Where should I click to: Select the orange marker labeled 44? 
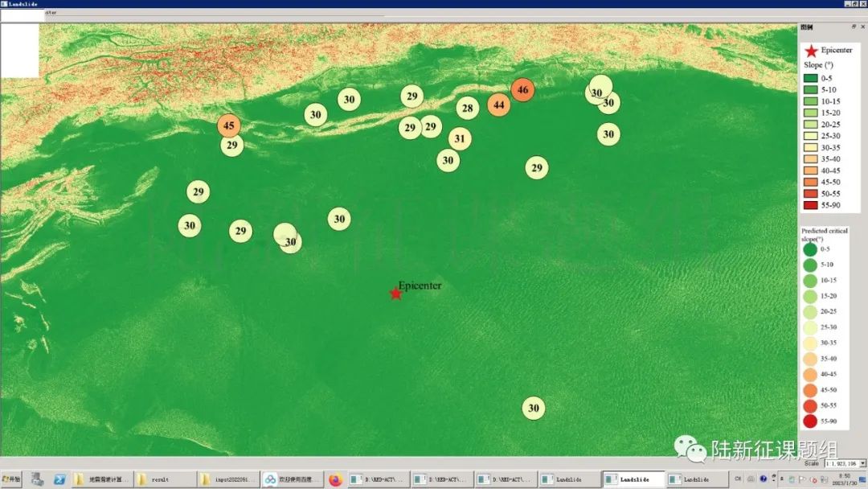point(499,105)
